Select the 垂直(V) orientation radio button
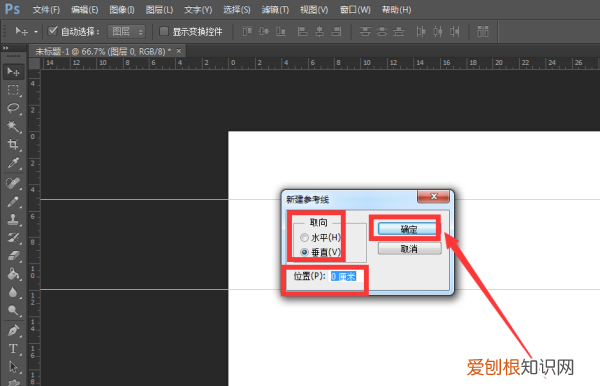Screen dimensions: 600x386 (305, 252)
